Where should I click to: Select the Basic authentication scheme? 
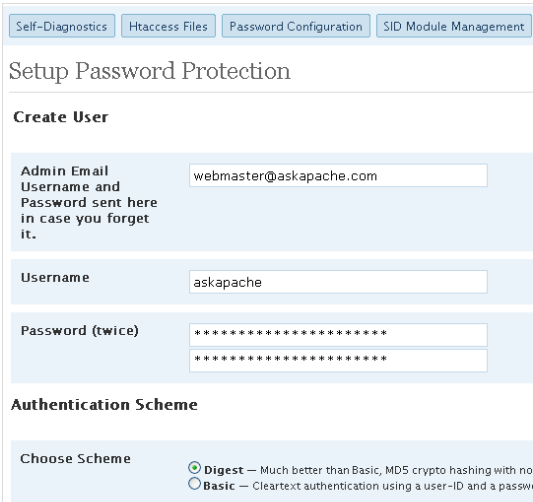pyautogui.click(x=194, y=484)
